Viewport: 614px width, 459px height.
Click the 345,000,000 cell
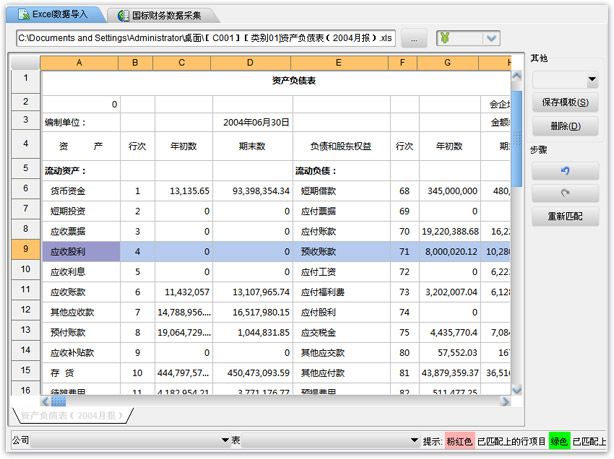[x=450, y=191]
